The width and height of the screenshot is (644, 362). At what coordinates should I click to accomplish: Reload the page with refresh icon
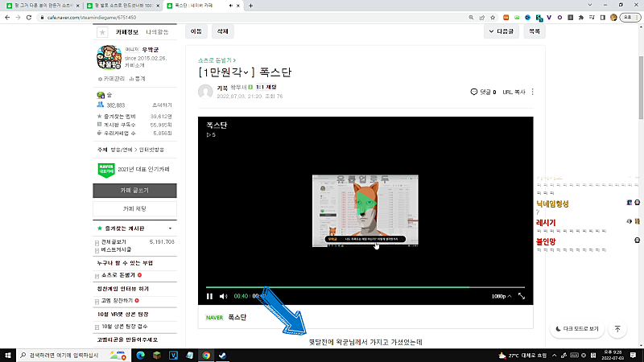pos(29,18)
